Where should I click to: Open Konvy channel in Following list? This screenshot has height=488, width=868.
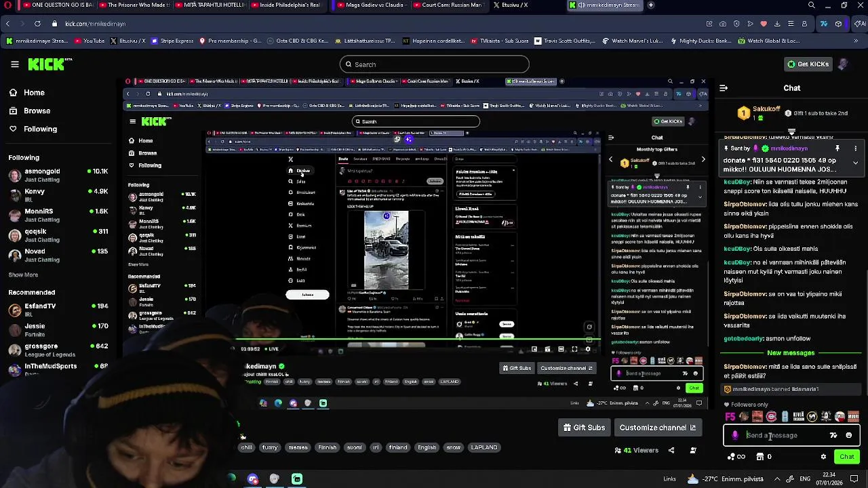click(x=58, y=195)
